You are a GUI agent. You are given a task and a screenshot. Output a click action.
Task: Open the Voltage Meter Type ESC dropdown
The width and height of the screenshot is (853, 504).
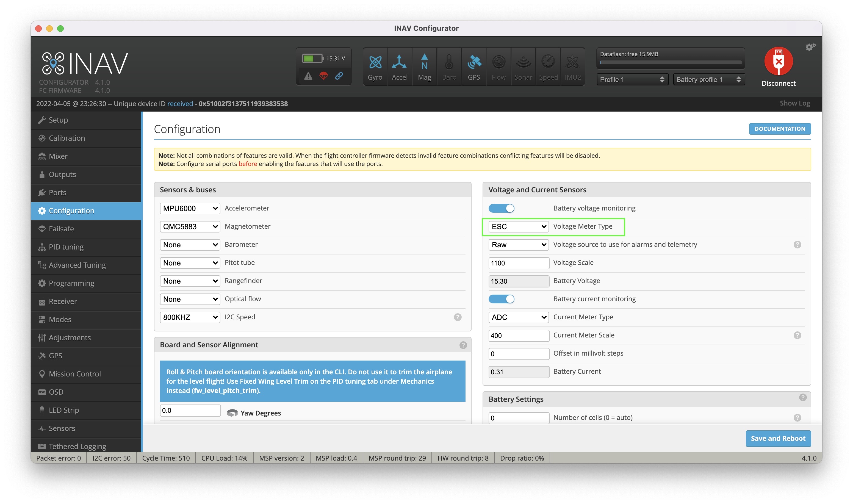pyautogui.click(x=518, y=226)
